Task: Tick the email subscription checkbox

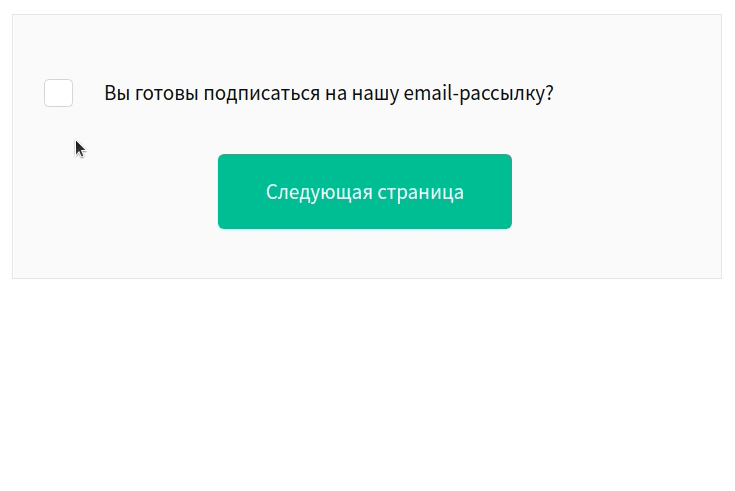Action: [x=59, y=93]
